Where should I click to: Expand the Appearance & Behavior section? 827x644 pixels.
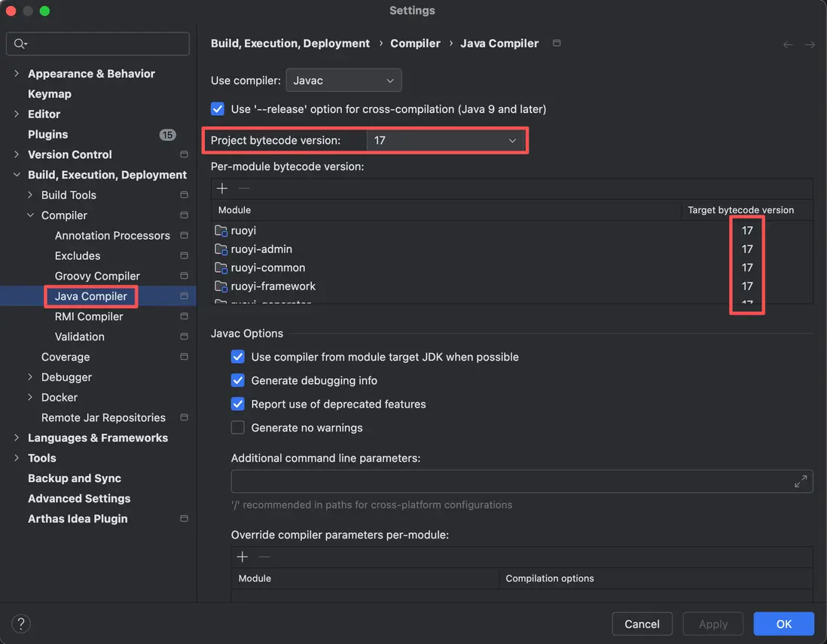[x=17, y=74]
